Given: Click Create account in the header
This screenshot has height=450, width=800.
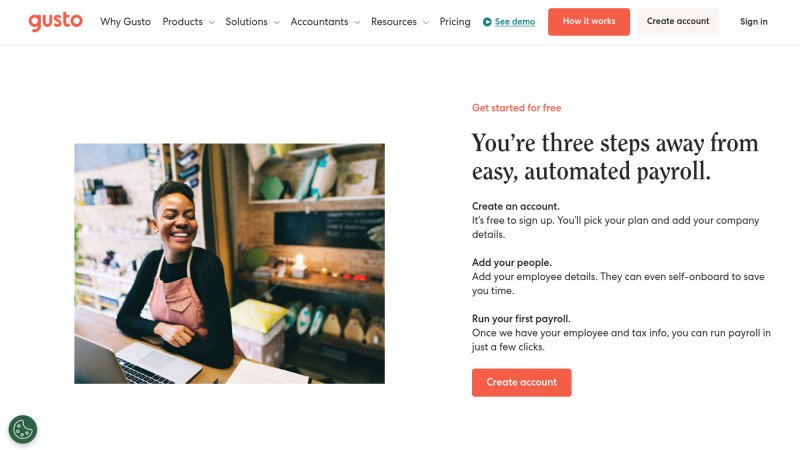Looking at the screenshot, I should [678, 22].
